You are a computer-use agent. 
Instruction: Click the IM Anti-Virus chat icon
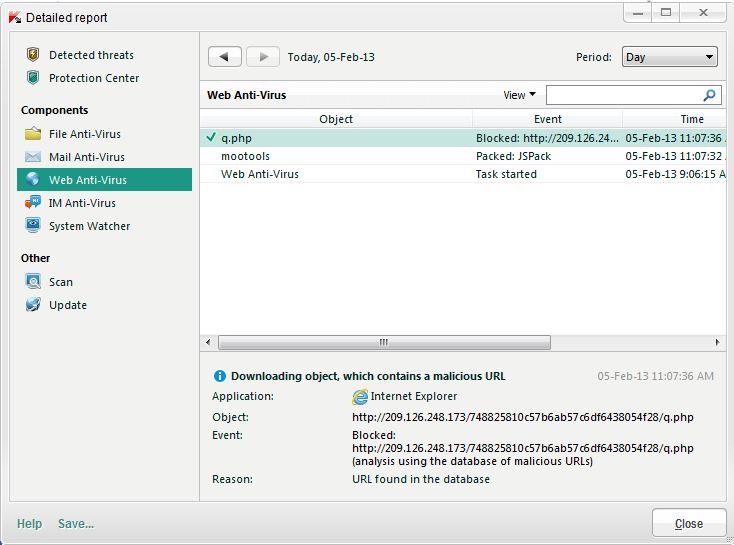point(33,203)
